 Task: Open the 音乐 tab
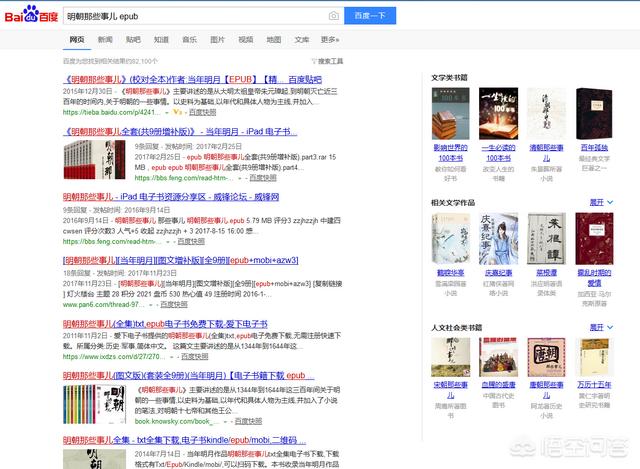pos(189,40)
